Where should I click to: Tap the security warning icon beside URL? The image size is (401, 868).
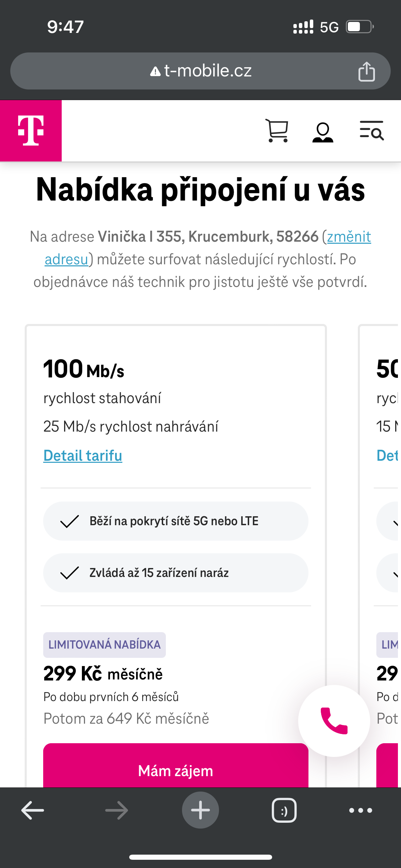coord(155,71)
